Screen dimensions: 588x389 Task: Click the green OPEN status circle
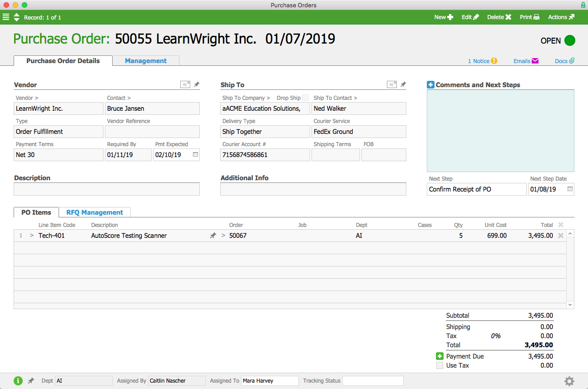click(570, 40)
